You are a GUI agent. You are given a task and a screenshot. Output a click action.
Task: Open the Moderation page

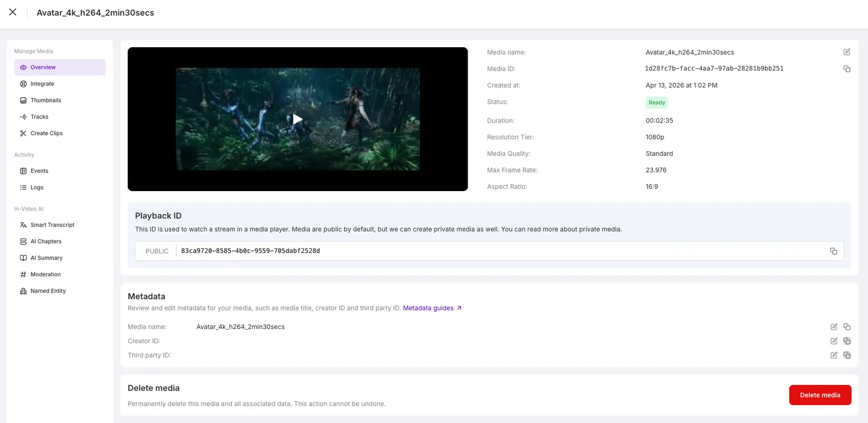click(x=60, y=274)
